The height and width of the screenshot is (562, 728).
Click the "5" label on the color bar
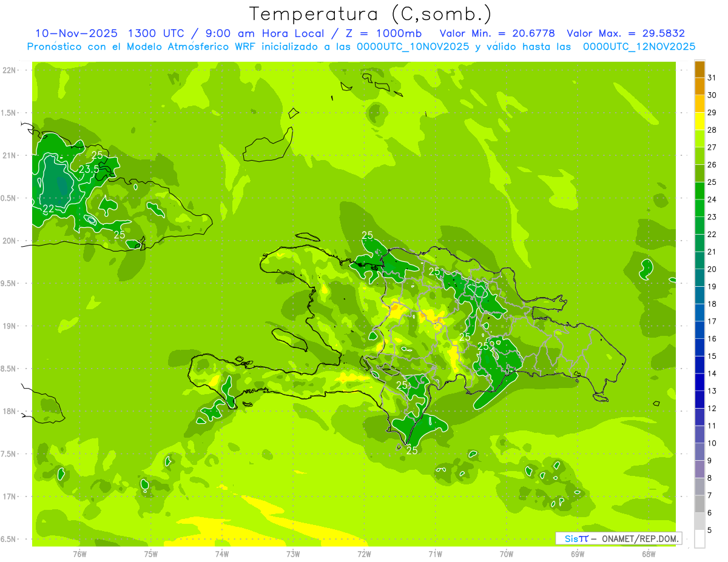click(710, 530)
